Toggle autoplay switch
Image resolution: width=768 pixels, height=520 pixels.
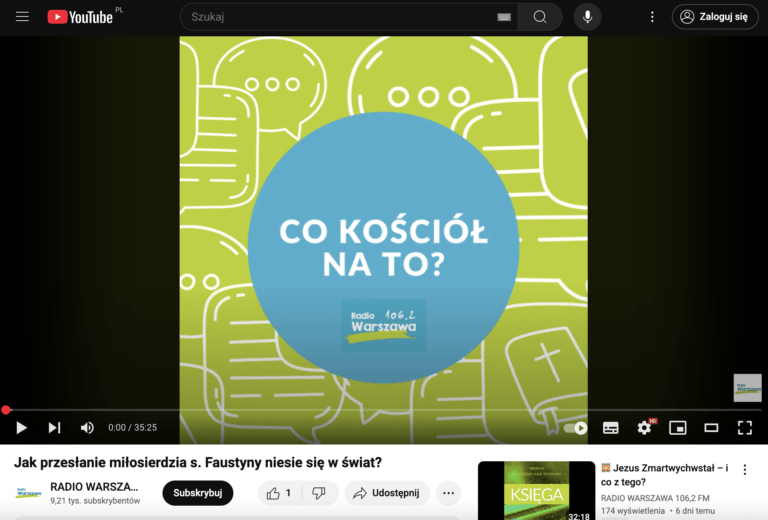[576, 428]
